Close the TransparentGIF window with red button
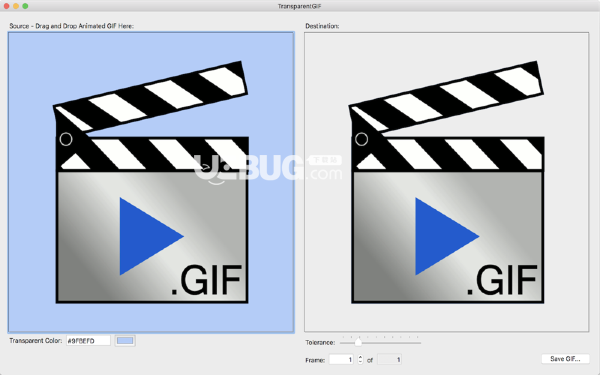 (7, 6)
